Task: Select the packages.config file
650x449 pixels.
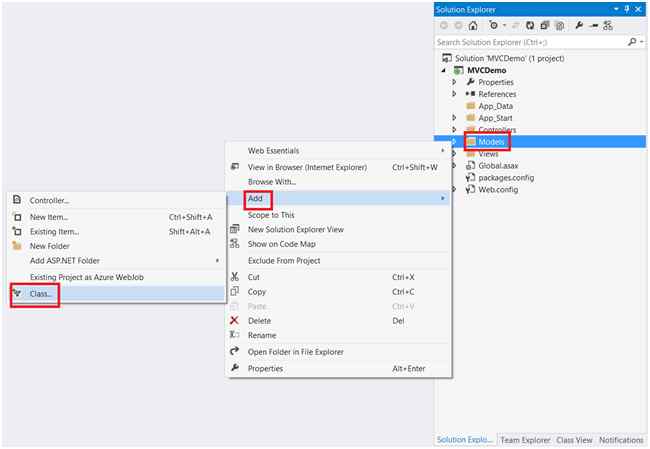Action: click(x=506, y=177)
